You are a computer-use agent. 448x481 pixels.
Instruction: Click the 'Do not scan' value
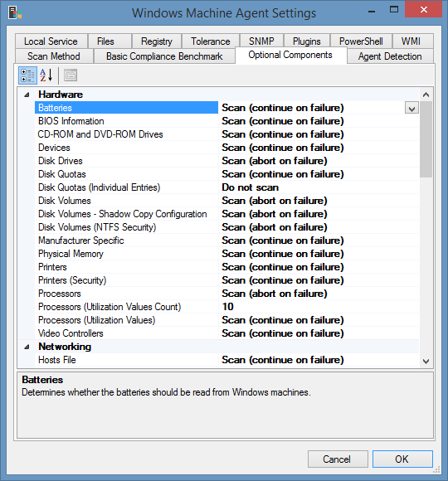[x=251, y=187]
